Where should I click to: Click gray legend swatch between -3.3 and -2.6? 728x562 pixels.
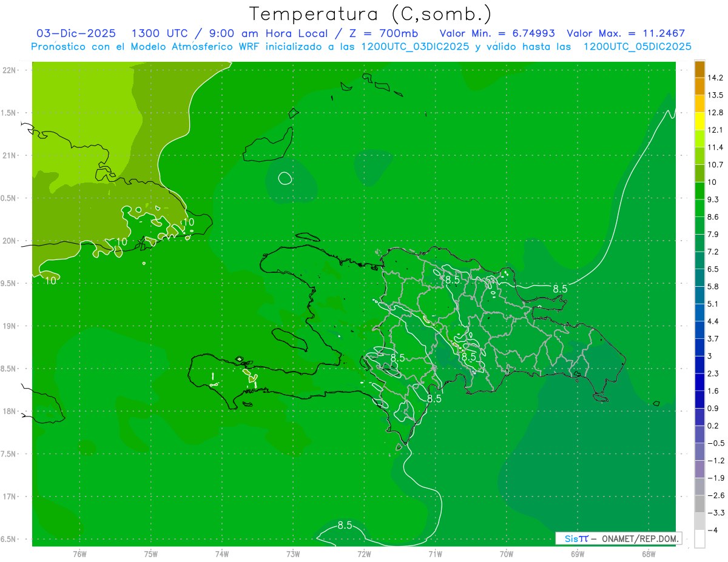pyautogui.click(x=699, y=504)
